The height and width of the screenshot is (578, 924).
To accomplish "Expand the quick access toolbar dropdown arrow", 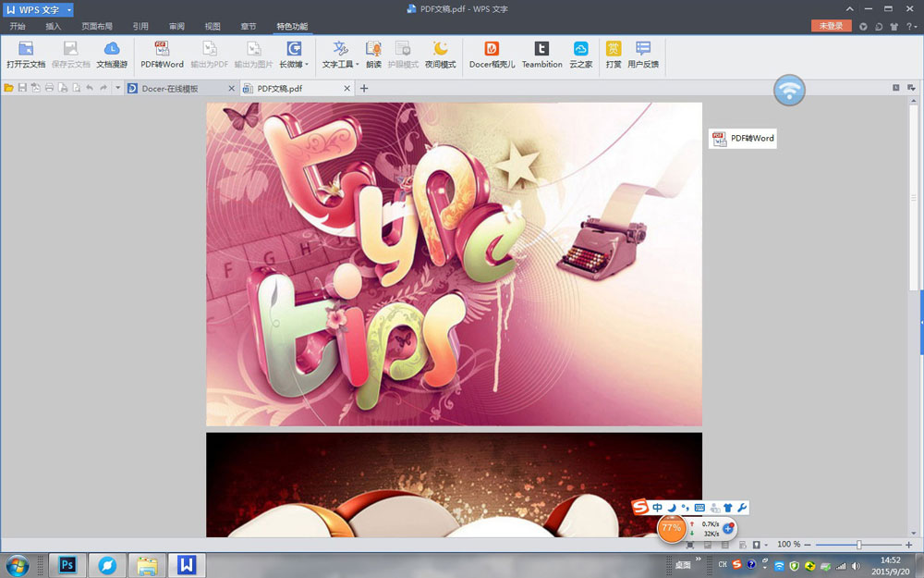I will coord(117,88).
